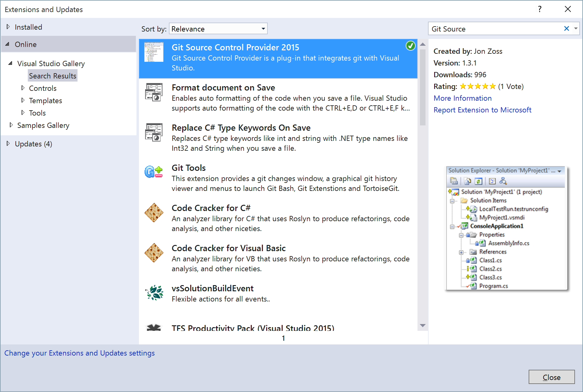Screen dimensions: 583x392
Task: Expand the Installed category
Action: 8,27
